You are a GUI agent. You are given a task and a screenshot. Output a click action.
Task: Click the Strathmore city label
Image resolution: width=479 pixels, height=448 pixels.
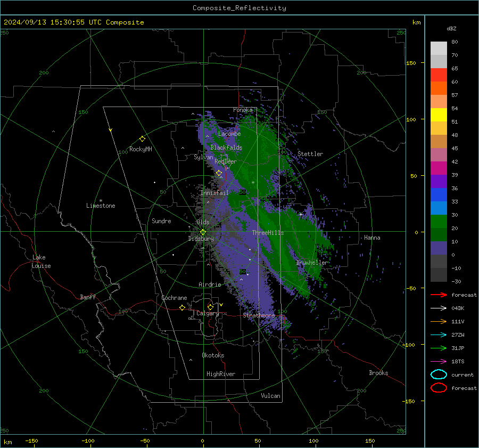click(259, 315)
